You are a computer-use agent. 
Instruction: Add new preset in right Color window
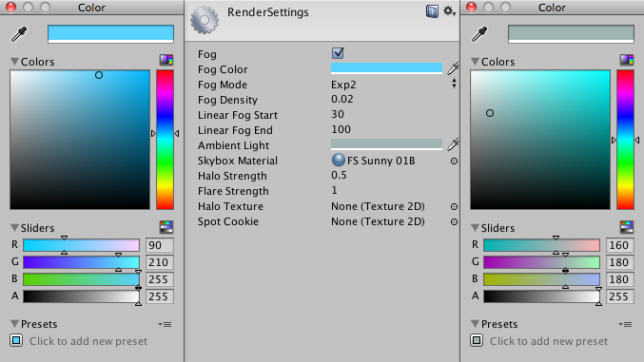477,340
